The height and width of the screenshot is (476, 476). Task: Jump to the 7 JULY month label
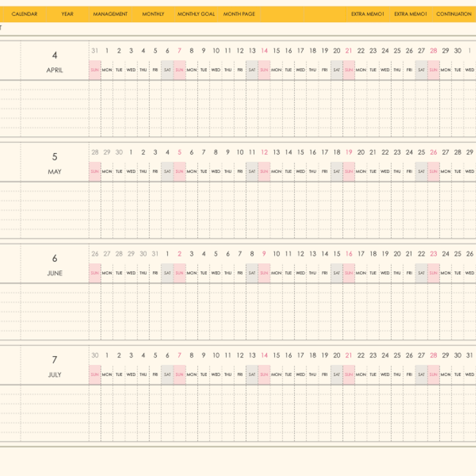point(55,366)
